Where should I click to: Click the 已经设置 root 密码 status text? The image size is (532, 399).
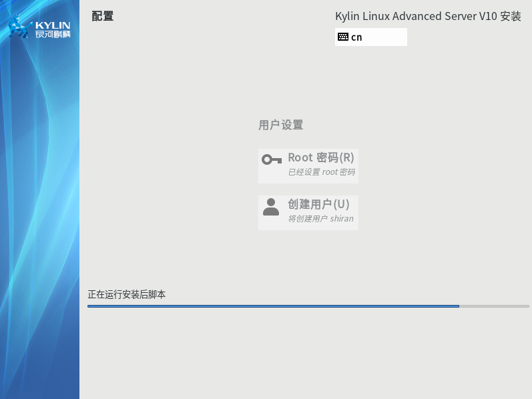coord(321,172)
